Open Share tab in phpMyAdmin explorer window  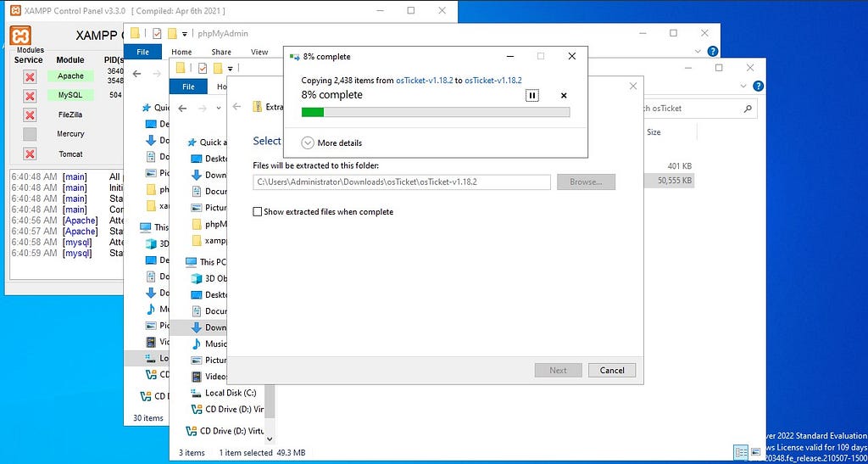pyautogui.click(x=221, y=52)
